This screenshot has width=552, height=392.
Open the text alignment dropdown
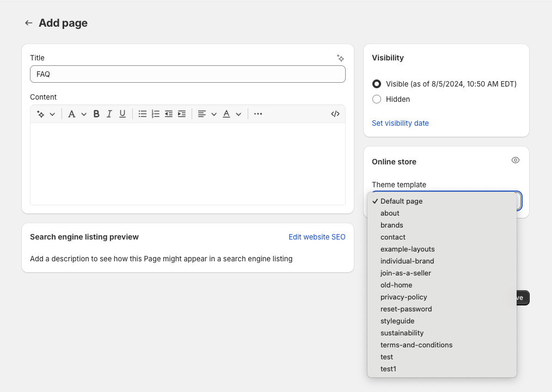pos(207,114)
